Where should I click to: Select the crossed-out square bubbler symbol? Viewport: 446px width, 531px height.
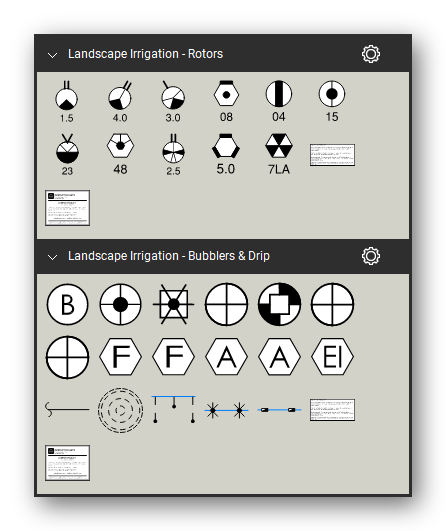click(173, 304)
